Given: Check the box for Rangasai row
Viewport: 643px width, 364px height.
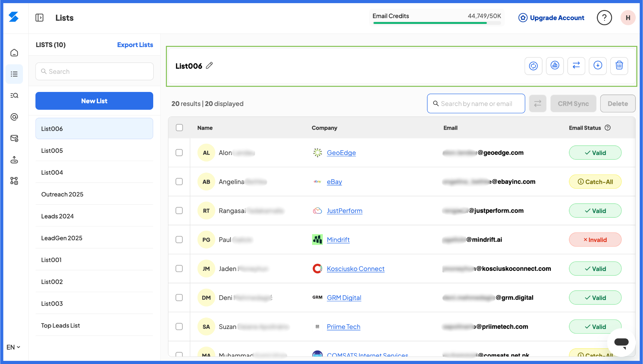Looking at the screenshot, I should coord(179,211).
